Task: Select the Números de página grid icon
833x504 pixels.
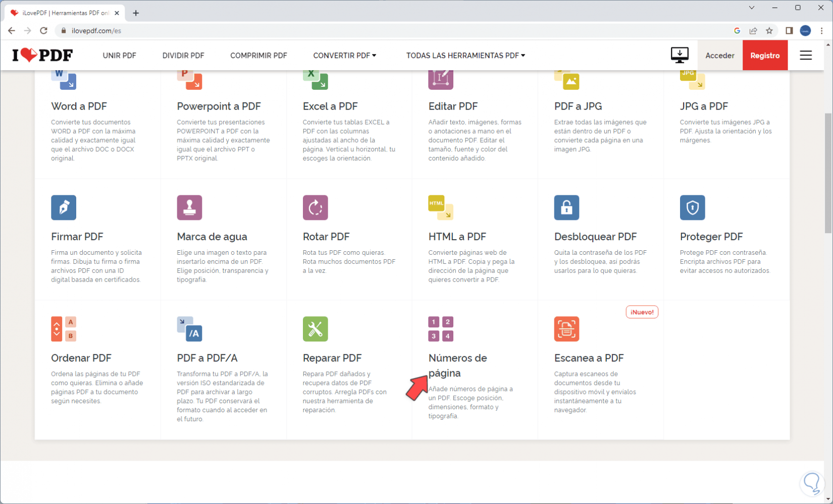Action: pos(441,329)
